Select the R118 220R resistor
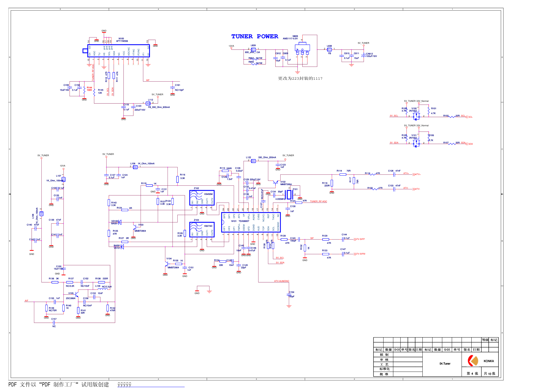The height and width of the screenshot is (392, 555). 332,183
